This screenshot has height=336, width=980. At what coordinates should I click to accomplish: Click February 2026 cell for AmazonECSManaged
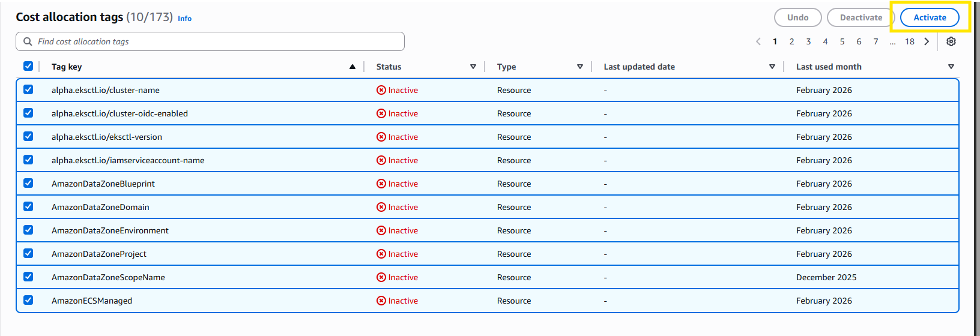coord(824,301)
